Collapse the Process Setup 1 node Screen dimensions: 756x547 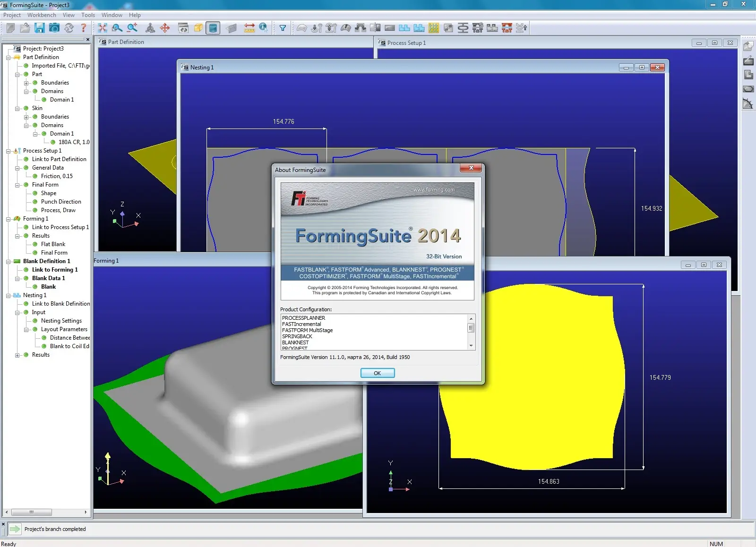(x=8, y=151)
